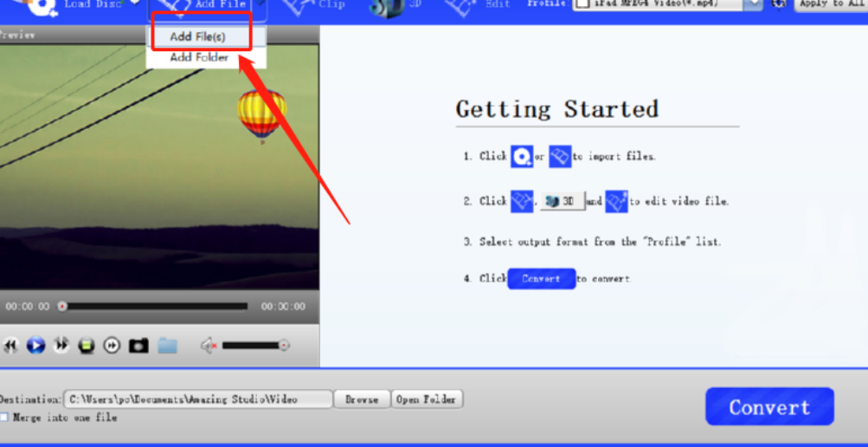The width and height of the screenshot is (868, 447).
Task: Click the Open Folder button
Action: [427, 398]
